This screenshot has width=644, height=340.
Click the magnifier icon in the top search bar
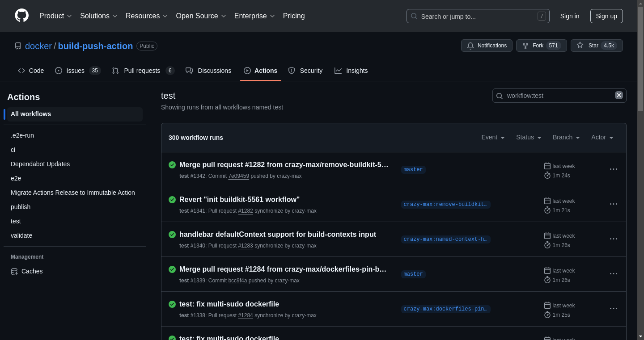click(x=414, y=16)
